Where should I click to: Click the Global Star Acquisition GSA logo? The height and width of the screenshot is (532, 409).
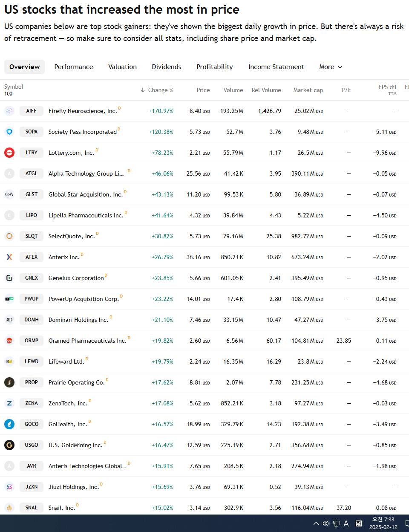(x=9, y=194)
